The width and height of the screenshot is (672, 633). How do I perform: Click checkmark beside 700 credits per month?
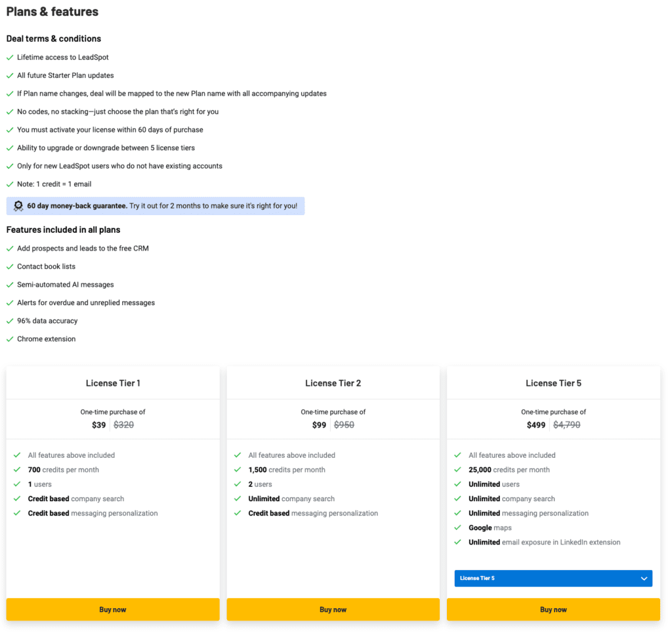click(x=17, y=470)
